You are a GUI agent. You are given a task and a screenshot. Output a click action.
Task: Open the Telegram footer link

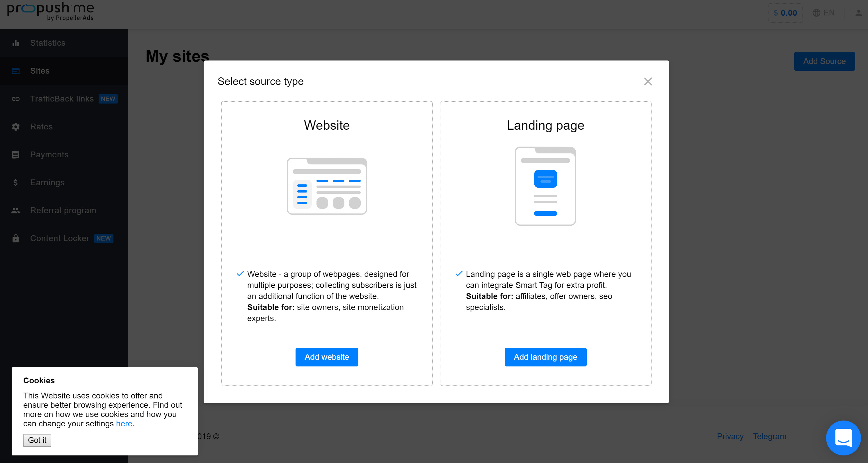tap(769, 436)
